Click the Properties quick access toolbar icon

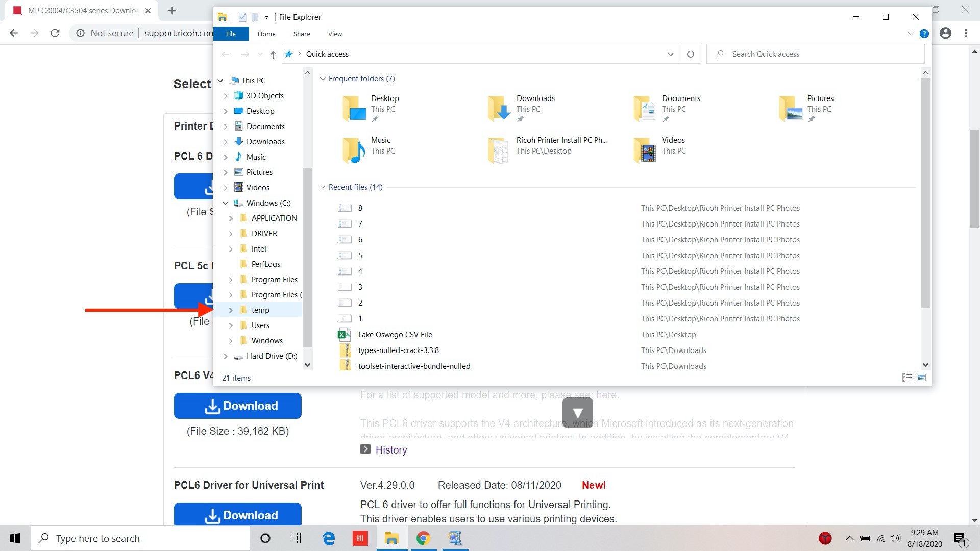click(242, 17)
